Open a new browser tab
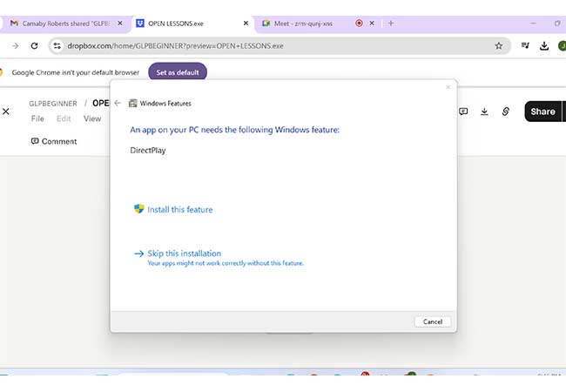 (x=391, y=24)
